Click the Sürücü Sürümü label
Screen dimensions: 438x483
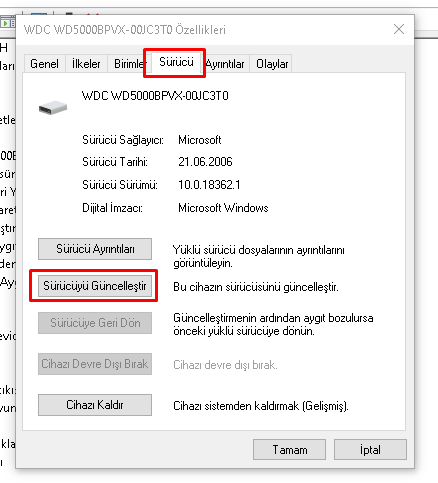(x=120, y=185)
